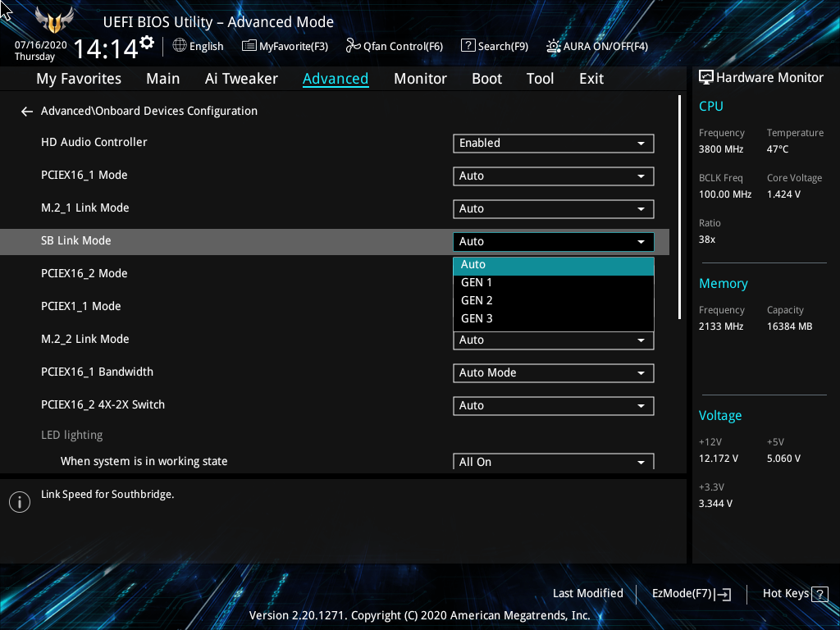Open MyFavorite(F3) list icon
The width and height of the screenshot is (840, 630).
coord(249,46)
